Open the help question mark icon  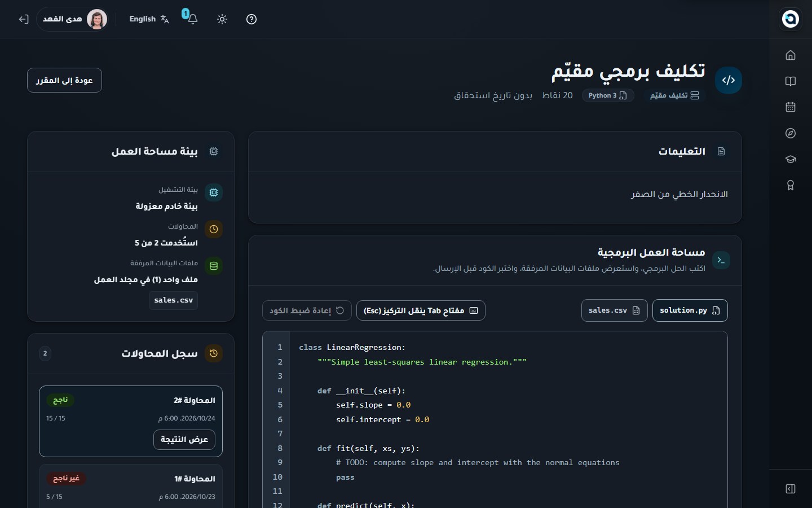(251, 19)
